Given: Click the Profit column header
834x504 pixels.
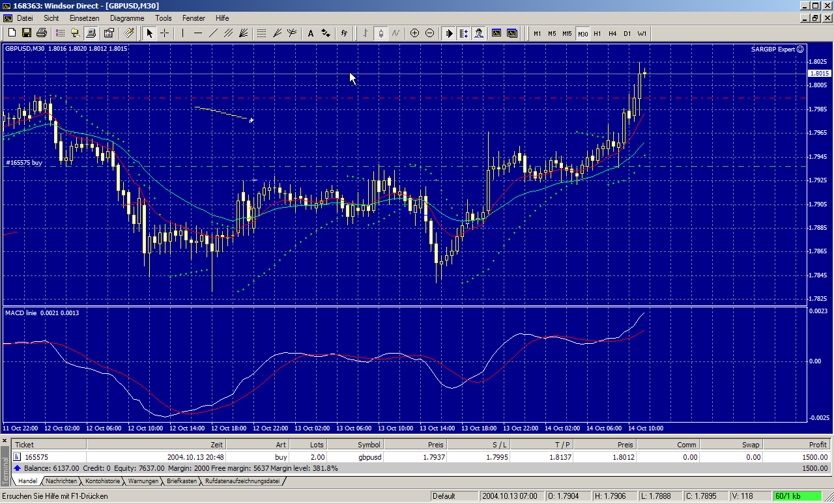Looking at the screenshot, I should pyautogui.click(x=796, y=445).
